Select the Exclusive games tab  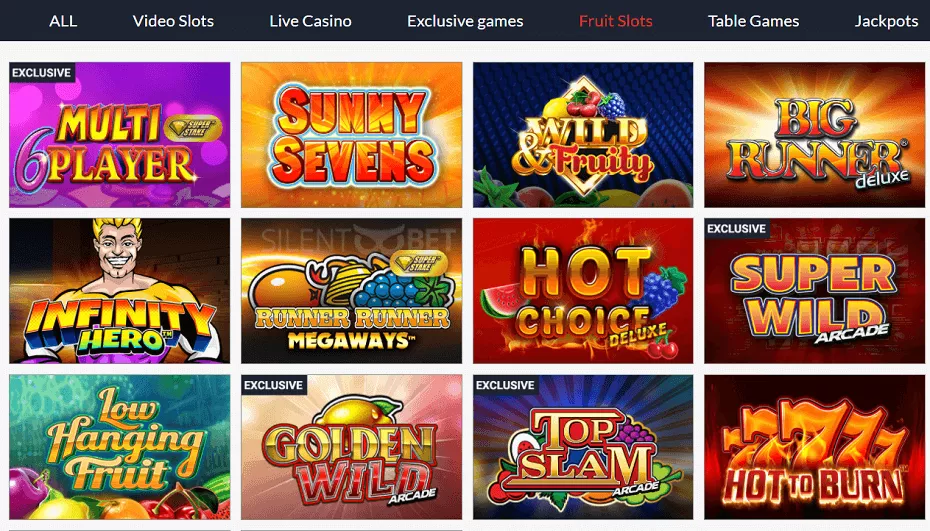coord(465,21)
